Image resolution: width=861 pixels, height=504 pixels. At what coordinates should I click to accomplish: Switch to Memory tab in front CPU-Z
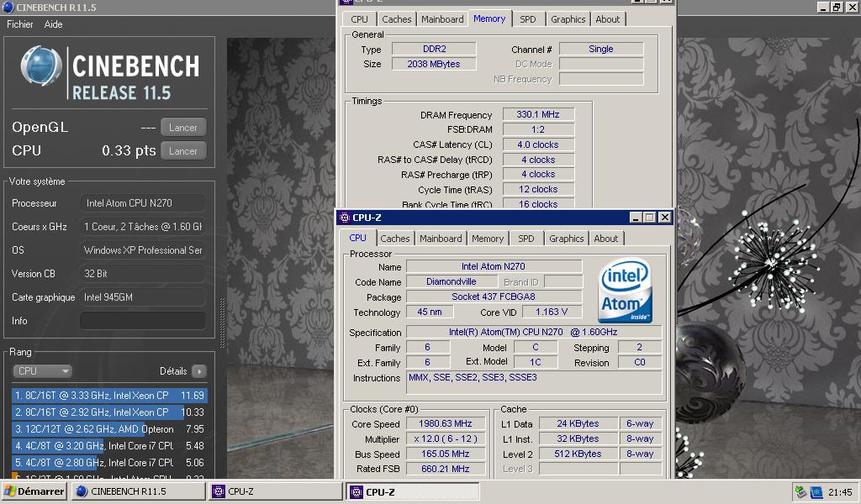click(487, 239)
